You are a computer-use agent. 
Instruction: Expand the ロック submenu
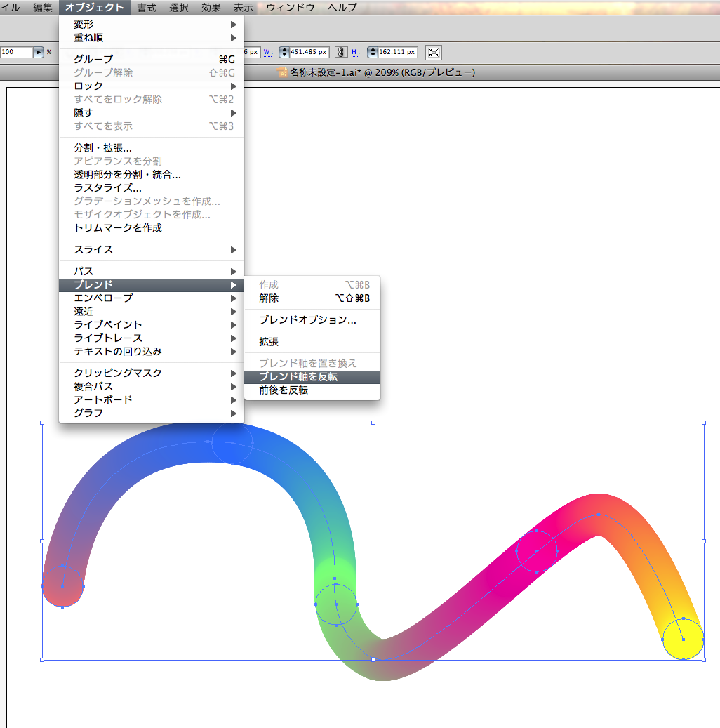[152, 86]
